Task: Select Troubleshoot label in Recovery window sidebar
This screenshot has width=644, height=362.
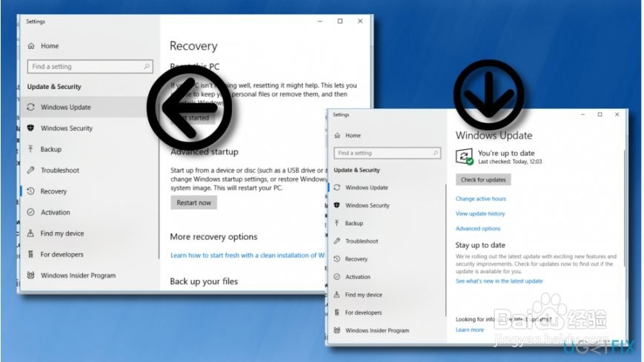Action: tap(60, 170)
